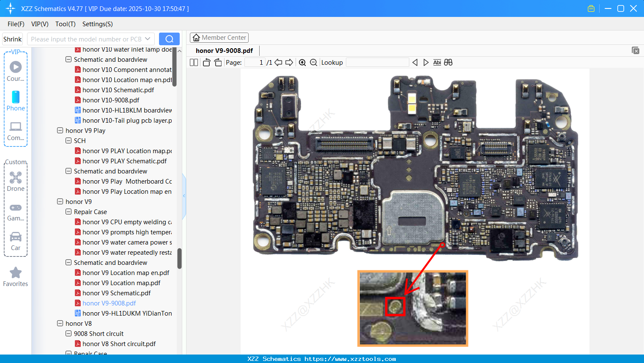Image resolution: width=644 pixels, height=363 pixels.
Task: Zoom out of the PDF
Action: click(x=313, y=62)
